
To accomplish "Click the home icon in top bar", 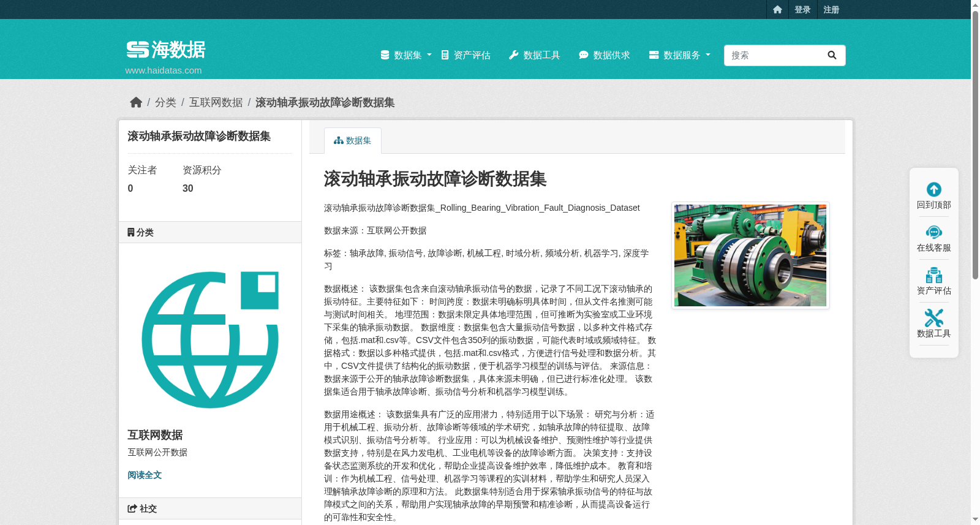I will [777, 10].
